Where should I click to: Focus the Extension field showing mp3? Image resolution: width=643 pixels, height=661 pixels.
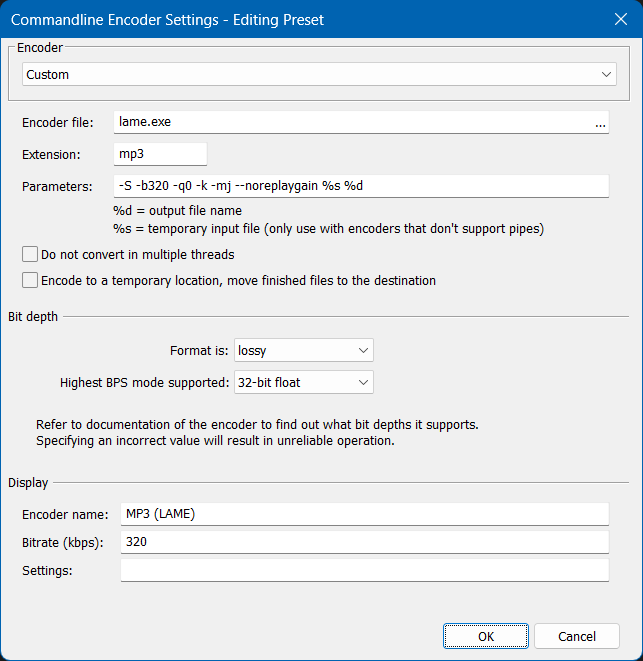point(159,154)
